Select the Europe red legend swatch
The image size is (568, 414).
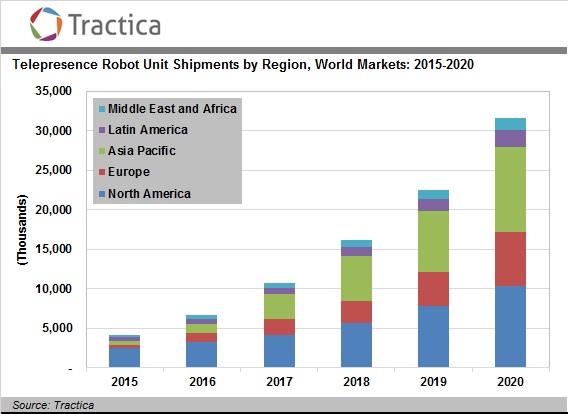tap(102, 172)
